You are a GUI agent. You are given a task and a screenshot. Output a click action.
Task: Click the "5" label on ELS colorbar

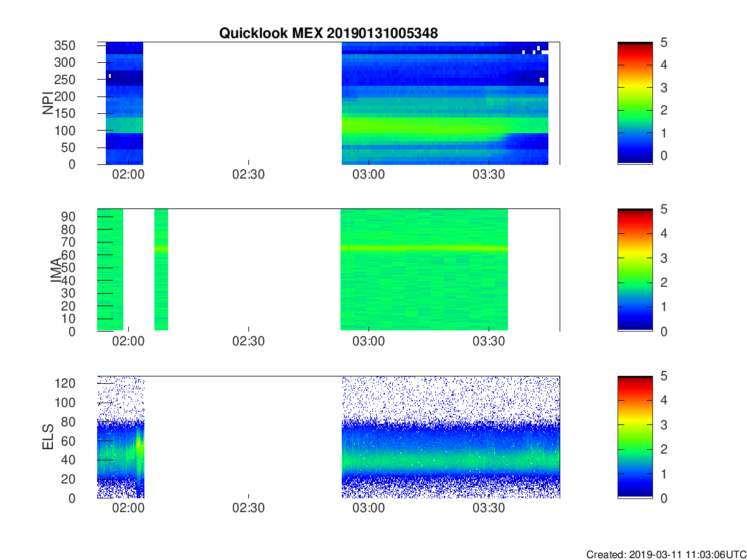point(664,376)
